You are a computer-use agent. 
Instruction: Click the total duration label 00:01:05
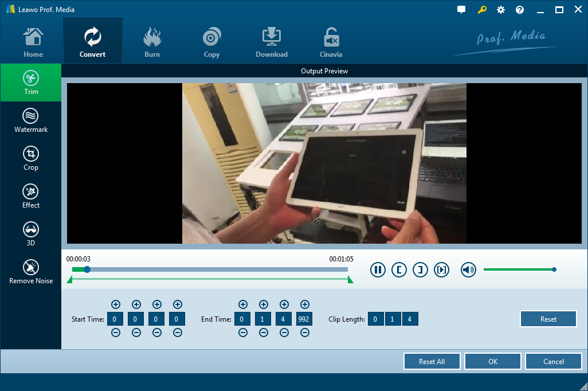(341, 259)
